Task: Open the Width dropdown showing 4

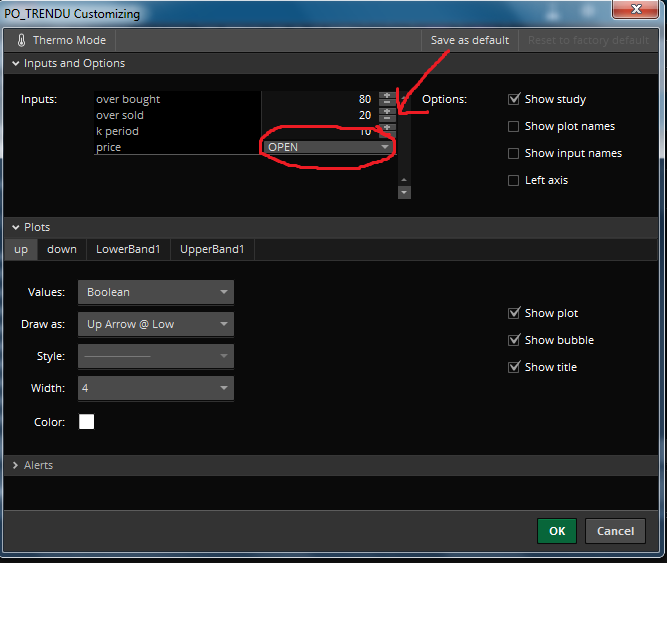Action: coord(155,388)
